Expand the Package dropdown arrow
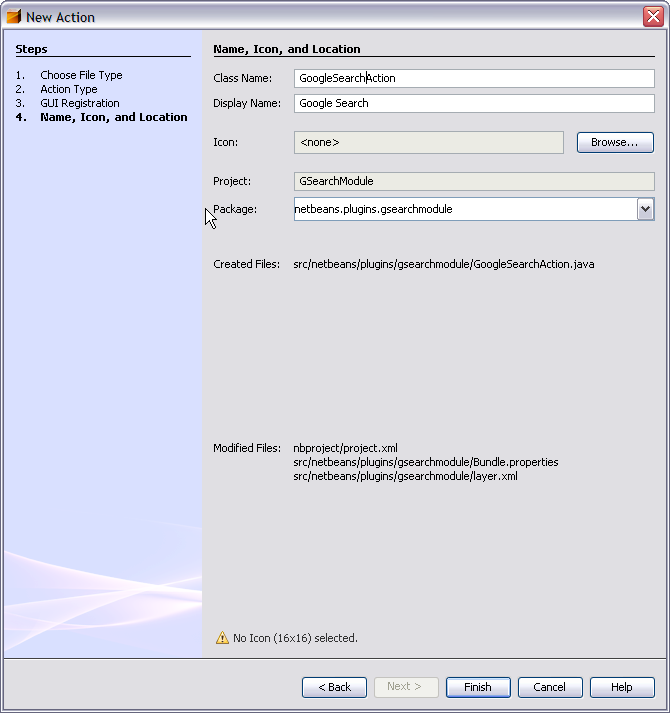Viewport: 670px width, 713px height. coord(645,209)
